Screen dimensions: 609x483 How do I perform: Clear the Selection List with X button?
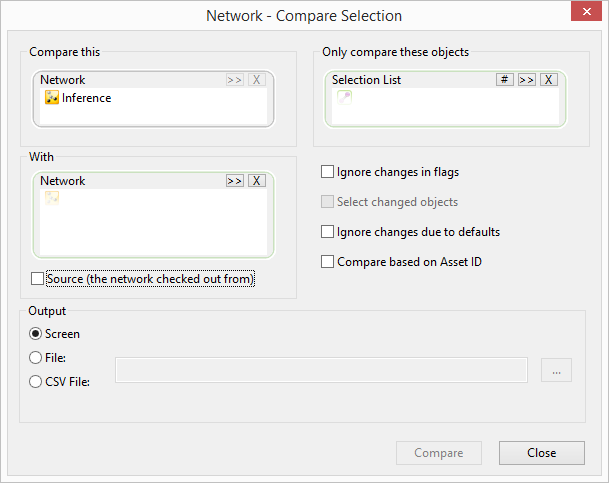tap(548, 79)
